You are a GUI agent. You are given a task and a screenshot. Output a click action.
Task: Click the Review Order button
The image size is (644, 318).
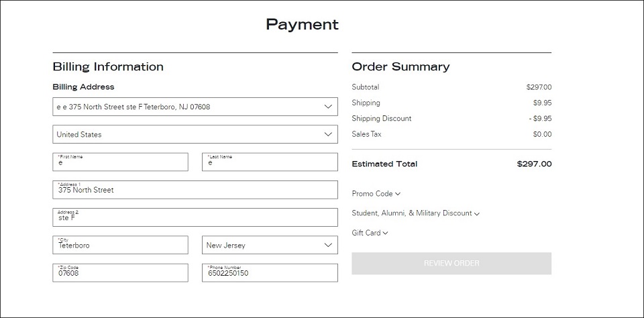[x=451, y=264]
